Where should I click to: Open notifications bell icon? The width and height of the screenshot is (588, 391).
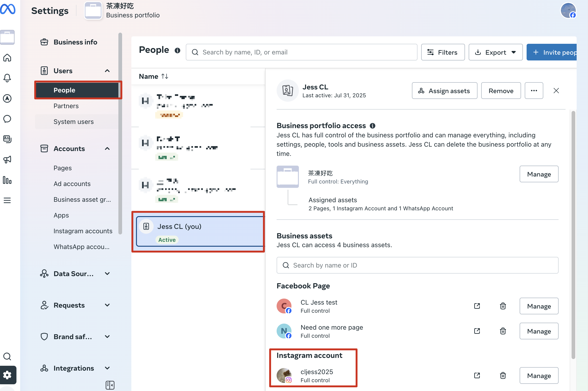pyautogui.click(x=7, y=78)
